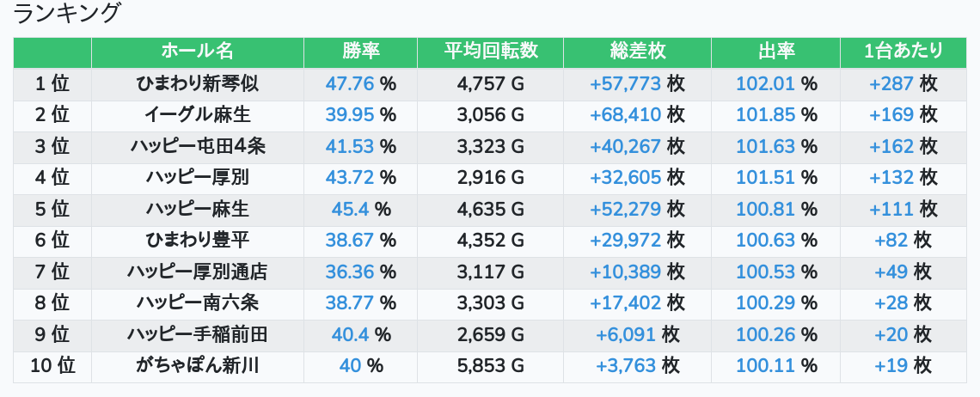Click the ハッピー厚別通店 hall name
This screenshot has height=397, width=980.
[197, 272]
